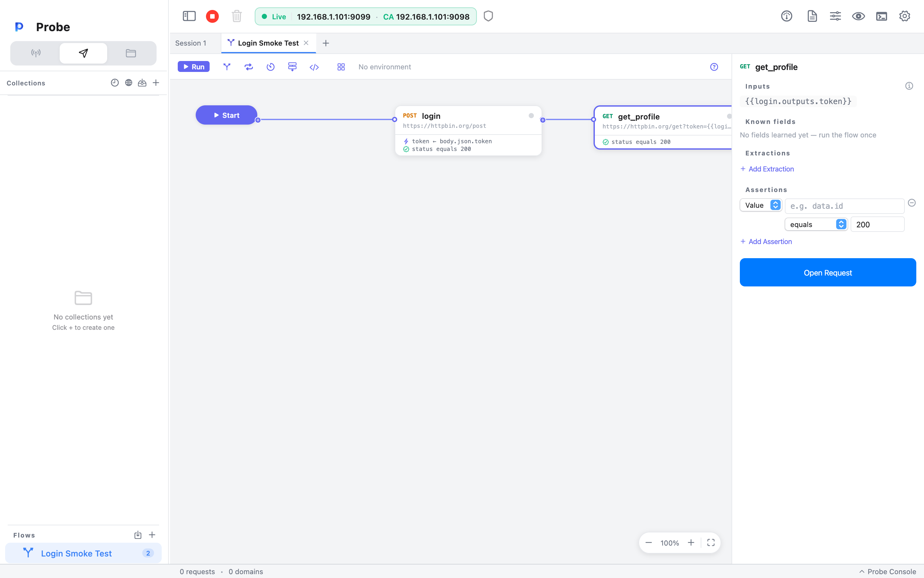Click Open Request button
This screenshot has height=578, width=924.
[x=828, y=273]
